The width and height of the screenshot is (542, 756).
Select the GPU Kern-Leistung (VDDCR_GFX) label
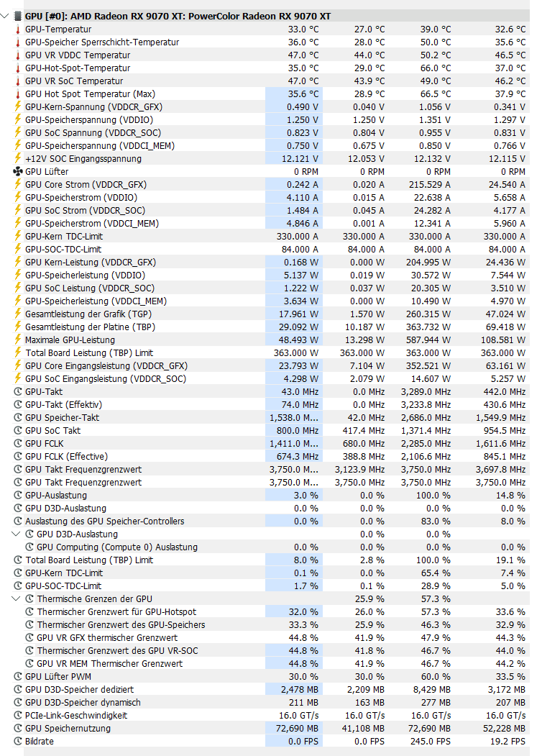pos(91,263)
